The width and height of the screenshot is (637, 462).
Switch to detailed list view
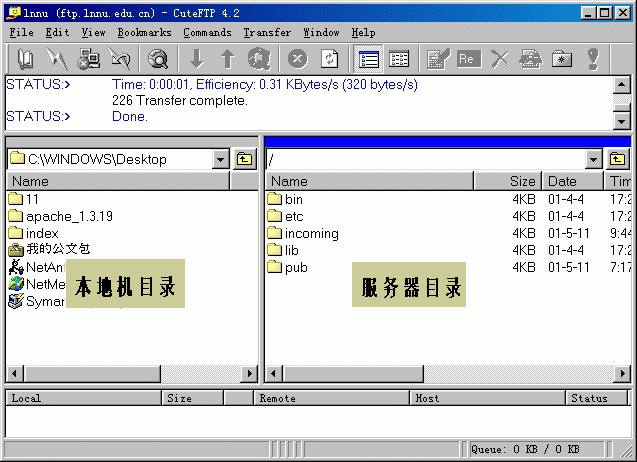[x=399, y=59]
